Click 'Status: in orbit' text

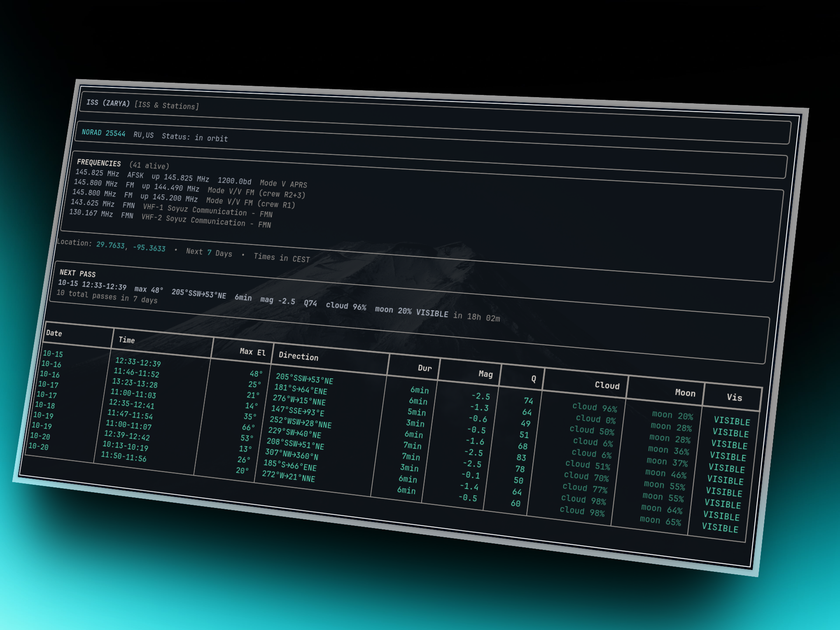pyautogui.click(x=195, y=137)
